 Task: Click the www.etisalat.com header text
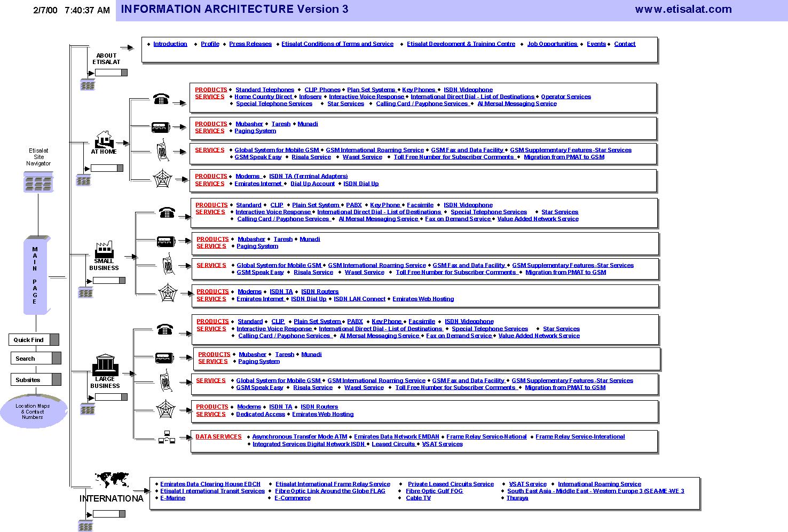[683, 9]
